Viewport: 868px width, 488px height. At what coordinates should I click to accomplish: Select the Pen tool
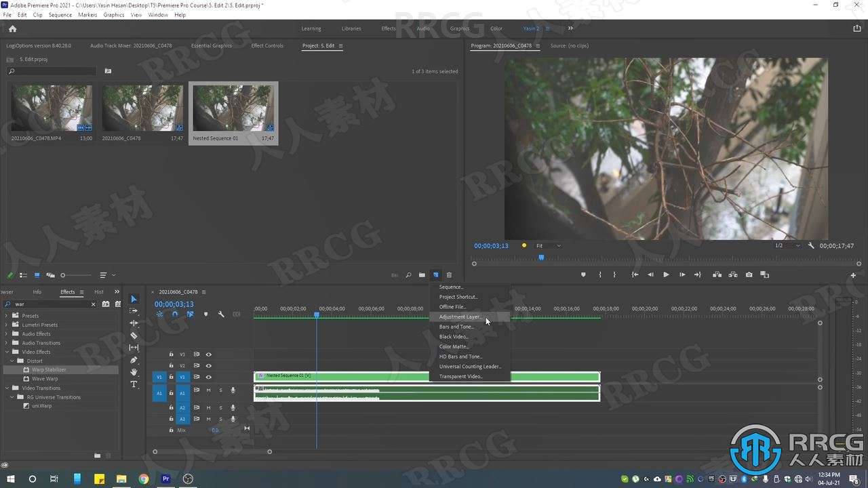134,360
